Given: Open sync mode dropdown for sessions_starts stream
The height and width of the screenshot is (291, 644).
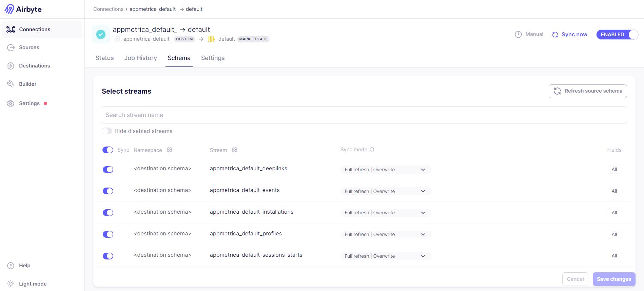Looking at the screenshot, I should [386, 256].
